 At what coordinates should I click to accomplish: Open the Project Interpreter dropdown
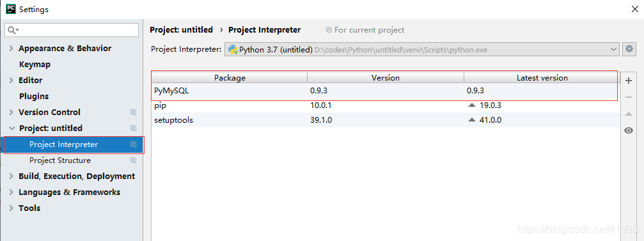click(421, 50)
